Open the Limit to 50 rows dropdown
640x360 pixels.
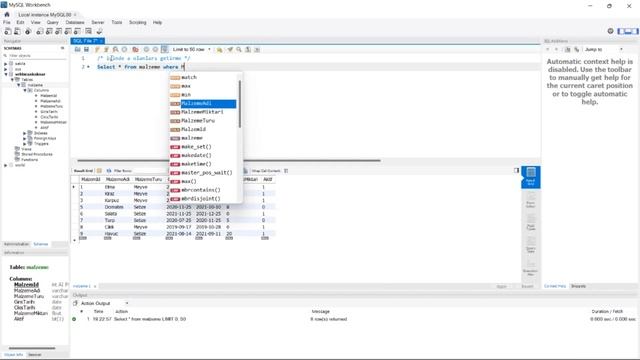coord(191,49)
